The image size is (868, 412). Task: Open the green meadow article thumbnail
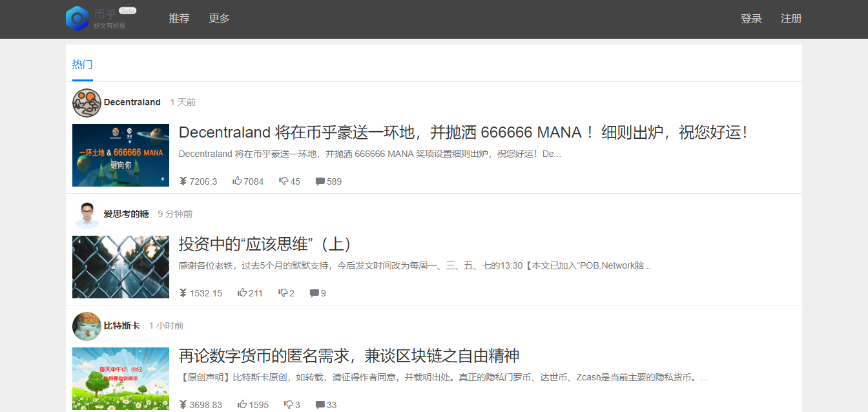(x=121, y=378)
